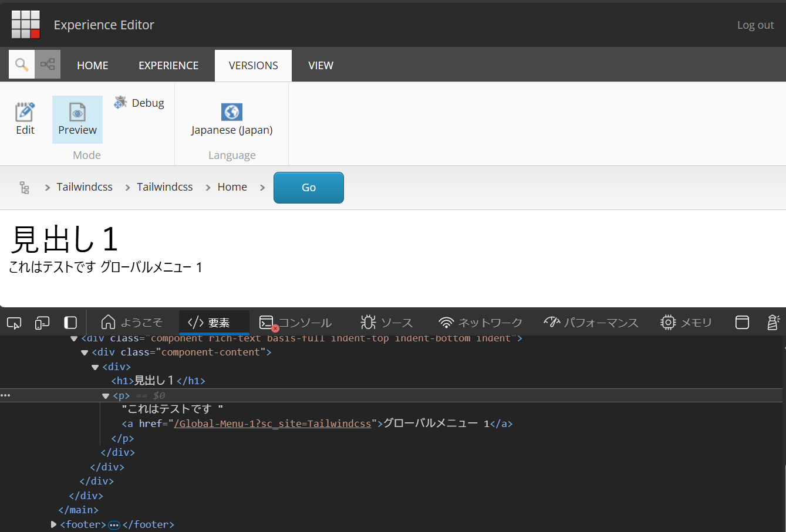Collapse the plain div node triangle
The height and width of the screenshot is (532, 786).
(x=95, y=367)
